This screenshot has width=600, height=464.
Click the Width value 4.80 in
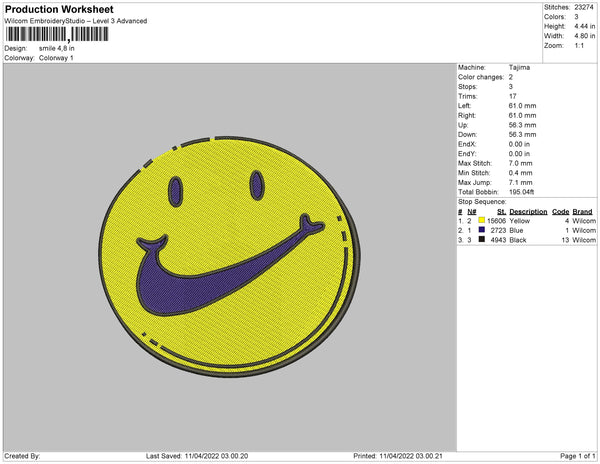tap(584, 36)
